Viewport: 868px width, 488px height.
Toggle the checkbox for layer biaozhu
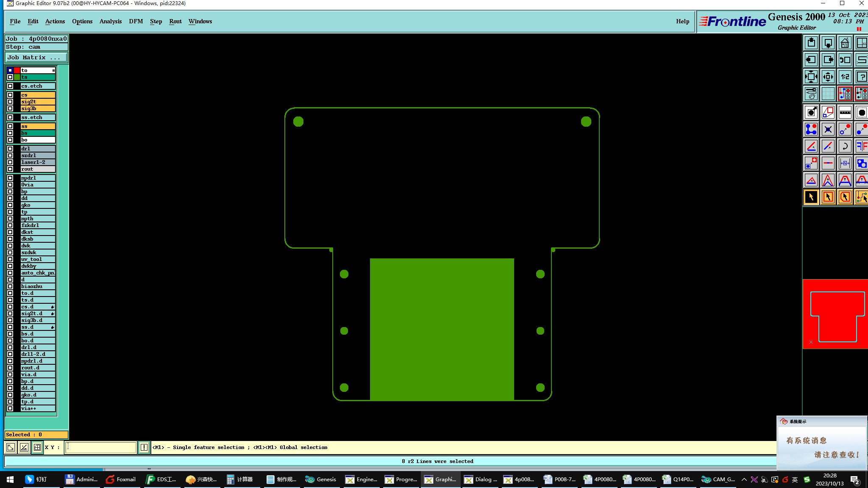(10, 286)
